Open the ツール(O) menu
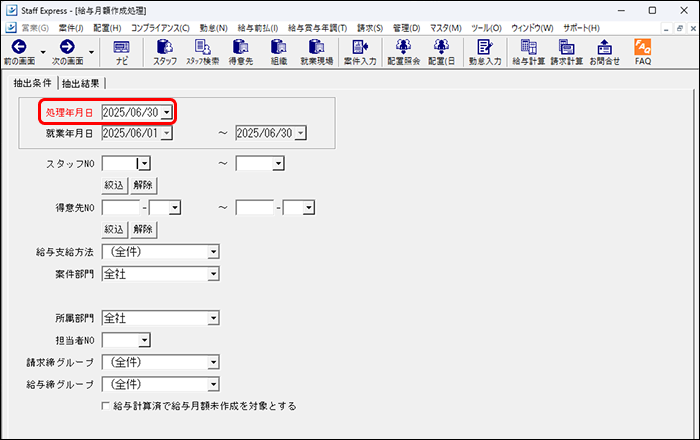This screenshot has width=700, height=440. [486, 28]
